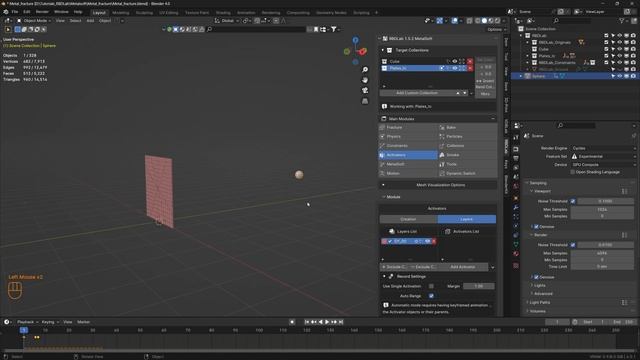The image size is (640, 360).
Task: Adjust the Margin value field
Action: (479, 286)
